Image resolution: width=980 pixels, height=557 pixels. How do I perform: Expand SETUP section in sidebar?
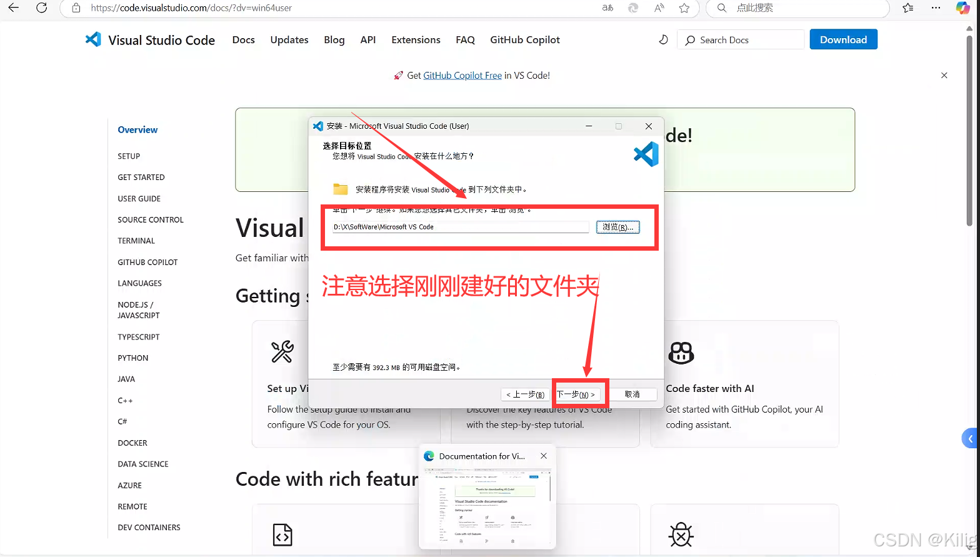pyautogui.click(x=129, y=156)
